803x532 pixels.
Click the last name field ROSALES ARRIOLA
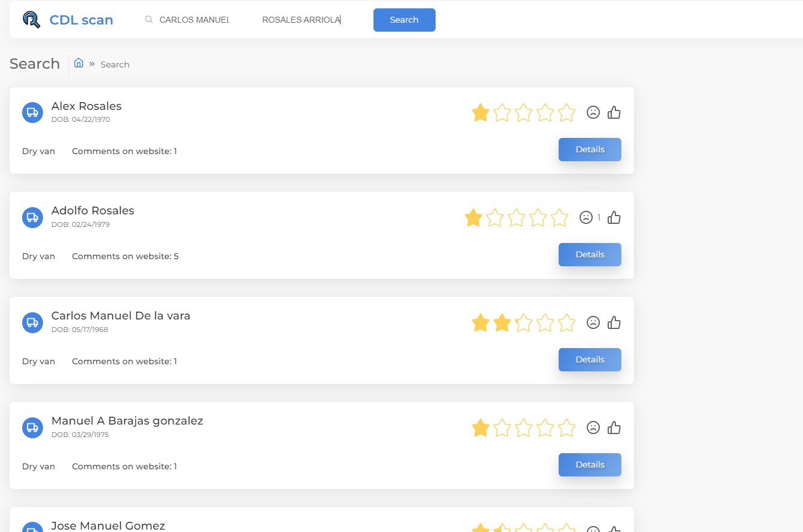coord(301,20)
